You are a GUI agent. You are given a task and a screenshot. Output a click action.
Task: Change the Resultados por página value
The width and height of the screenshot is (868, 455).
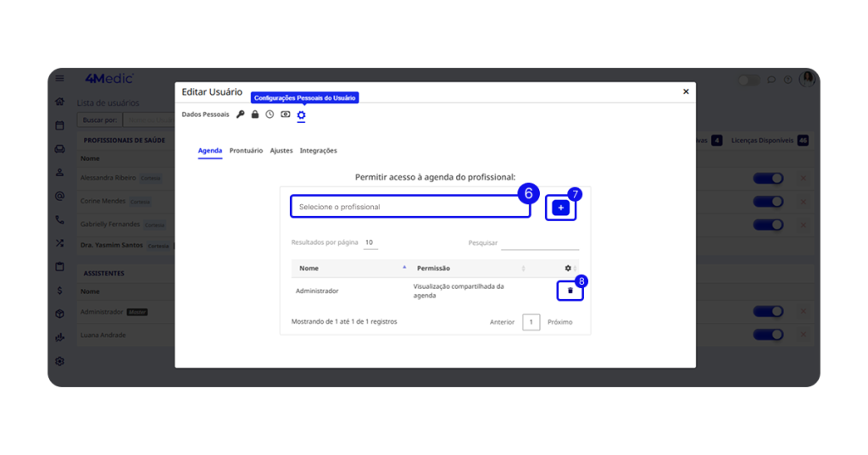coord(370,242)
